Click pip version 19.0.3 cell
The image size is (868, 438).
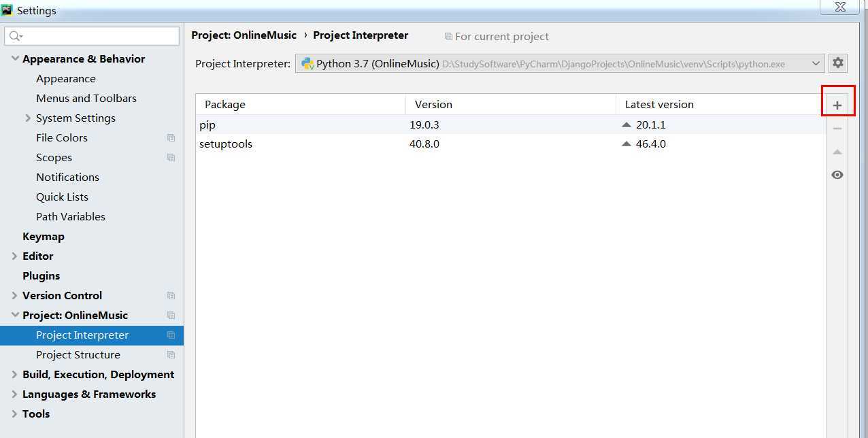click(424, 124)
